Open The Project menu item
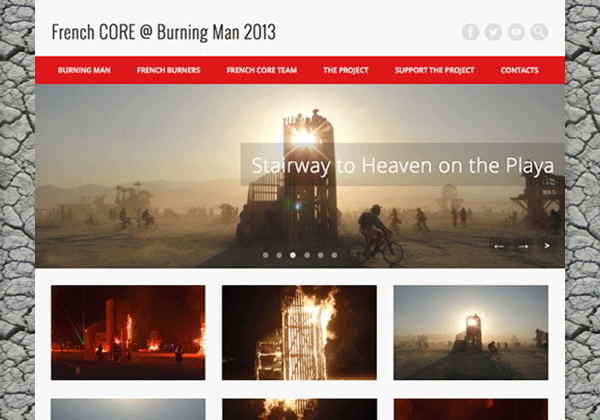 tap(346, 70)
